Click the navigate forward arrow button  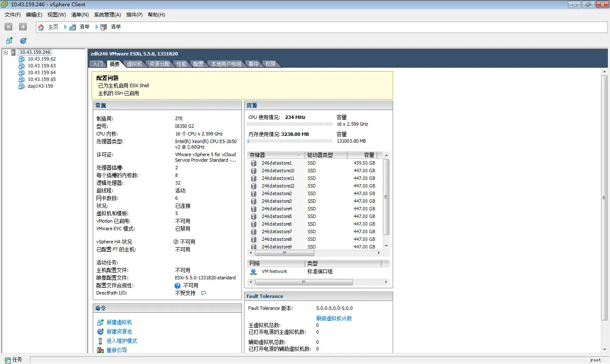tap(23, 27)
